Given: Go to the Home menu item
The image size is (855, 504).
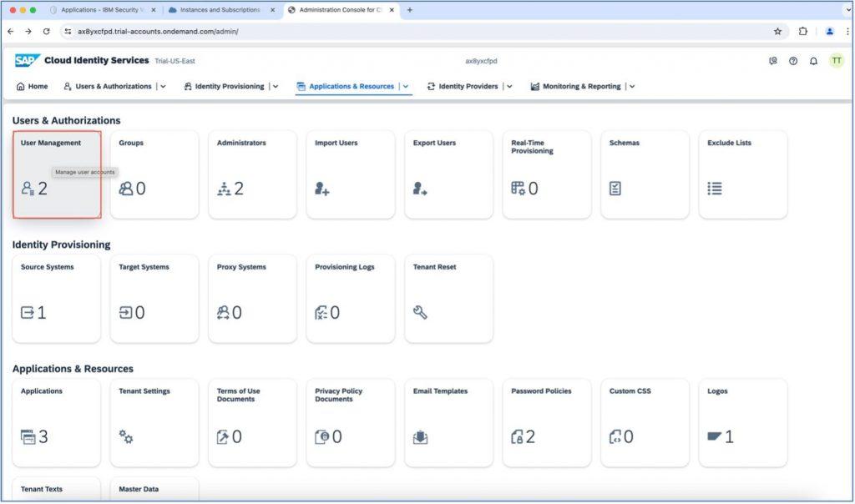Looking at the screenshot, I should (x=33, y=86).
